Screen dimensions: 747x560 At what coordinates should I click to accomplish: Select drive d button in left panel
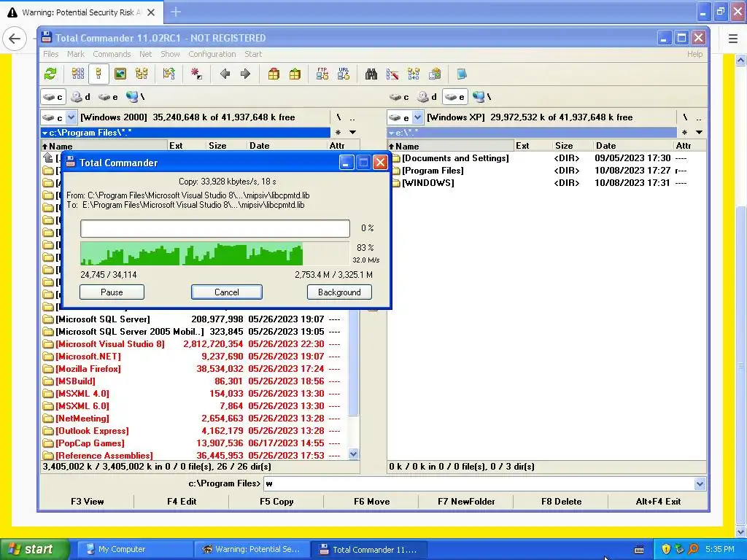tap(80, 97)
